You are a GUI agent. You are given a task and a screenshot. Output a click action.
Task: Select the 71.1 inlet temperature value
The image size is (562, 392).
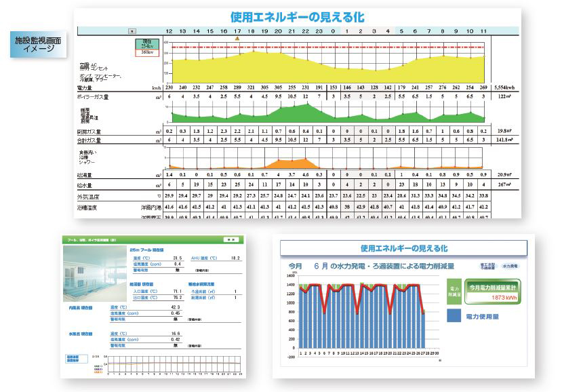pos(178,291)
